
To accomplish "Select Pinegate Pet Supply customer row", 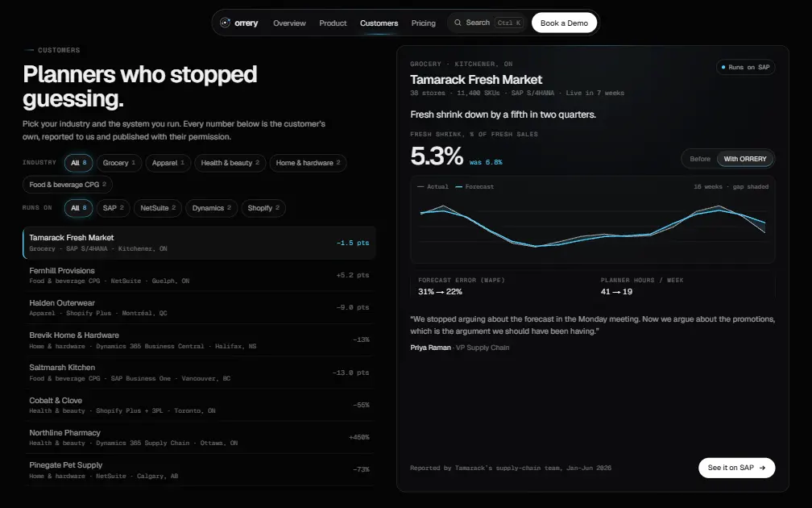I will [200, 469].
